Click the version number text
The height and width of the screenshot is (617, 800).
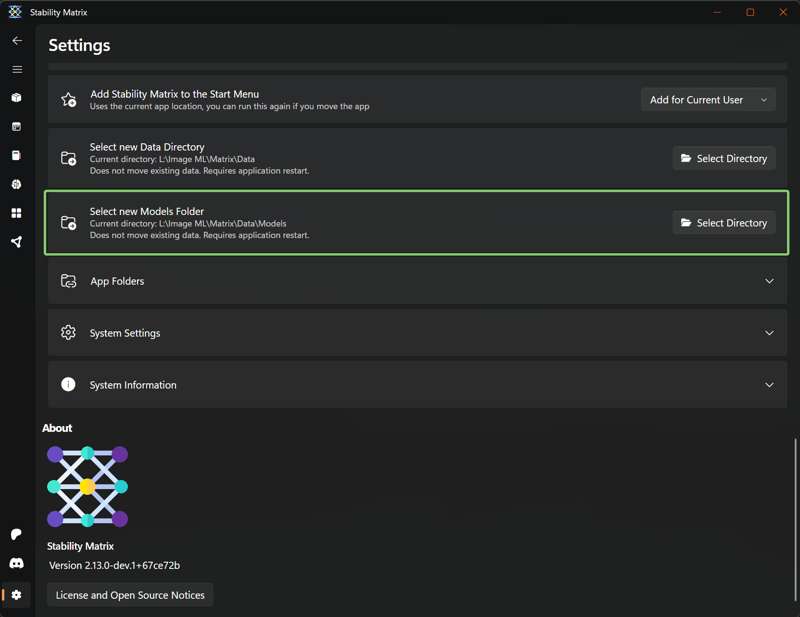pos(114,566)
